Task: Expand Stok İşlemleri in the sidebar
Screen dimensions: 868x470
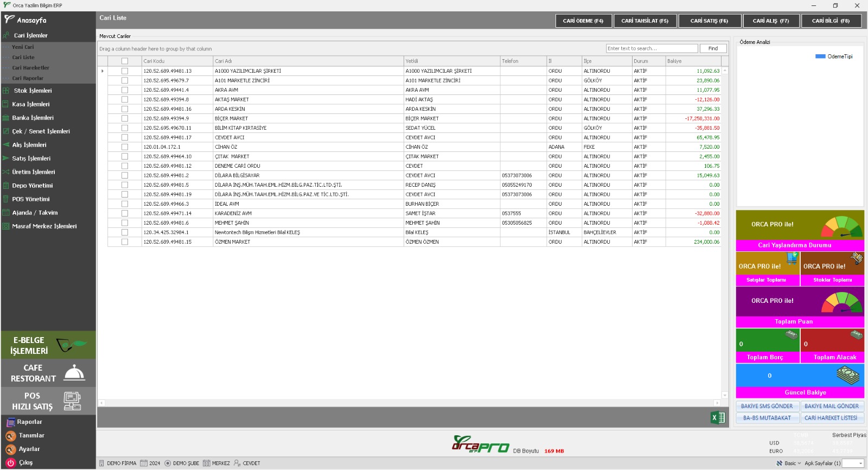Action: pos(33,91)
